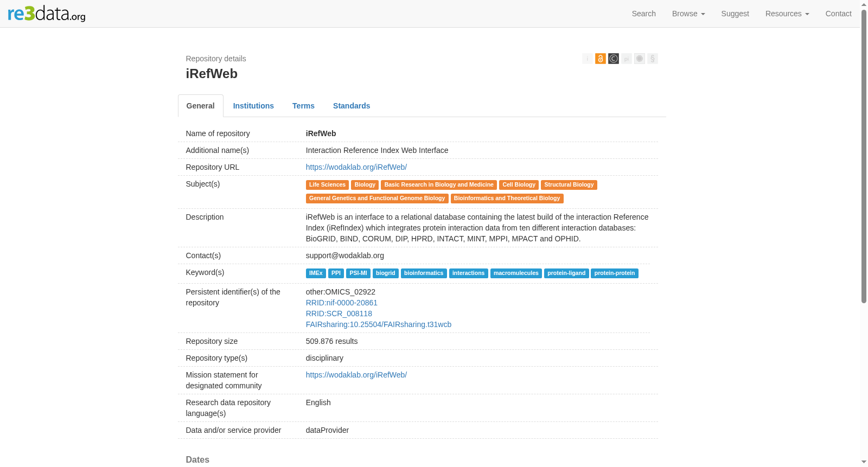Click the Cell Biology subject tag
Image resolution: width=868 pixels, height=467 pixels.
point(519,185)
